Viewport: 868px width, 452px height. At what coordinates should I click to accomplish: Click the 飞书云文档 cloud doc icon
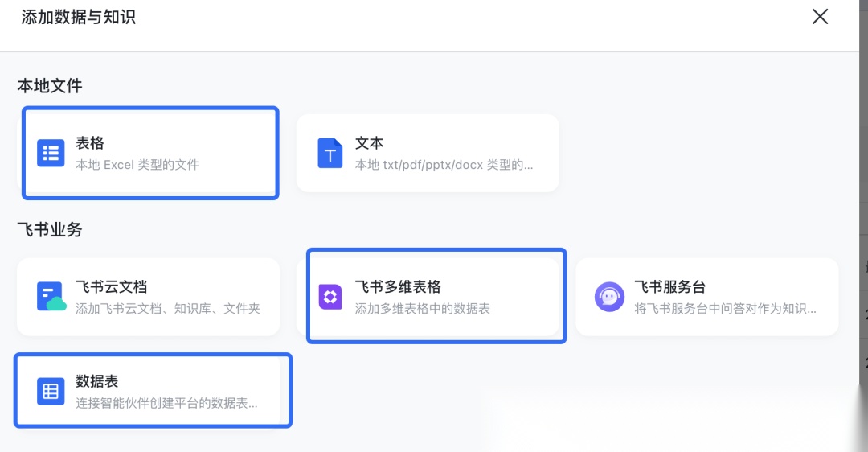(51, 296)
